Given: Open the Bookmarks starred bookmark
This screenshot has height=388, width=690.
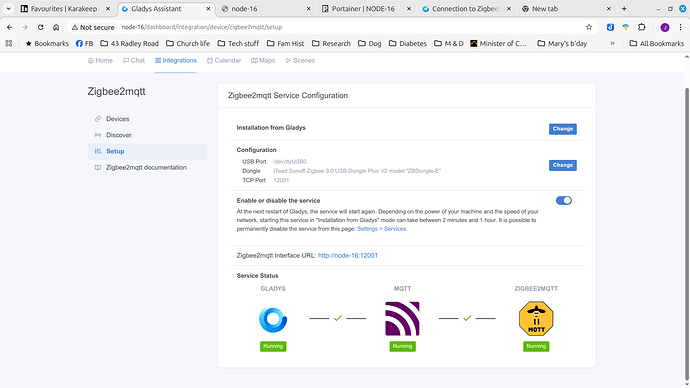Looking at the screenshot, I should [x=47, y=44].
